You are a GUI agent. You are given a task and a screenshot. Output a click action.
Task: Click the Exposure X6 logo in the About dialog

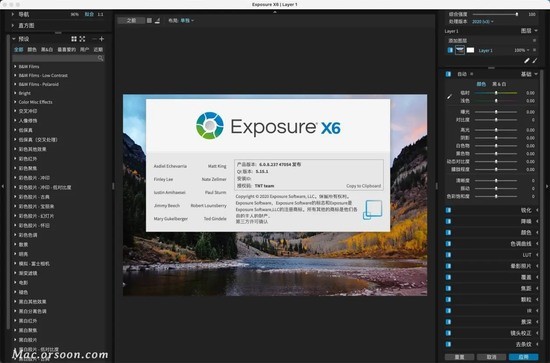point(268,126)
